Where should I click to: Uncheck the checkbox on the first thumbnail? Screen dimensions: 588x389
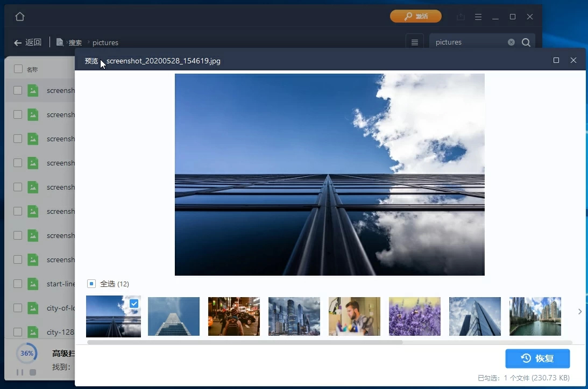(x=134, y=304)
